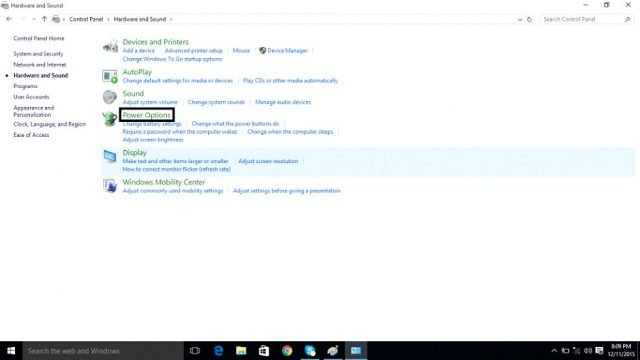Go back with the back arrow

coord(9,19)
